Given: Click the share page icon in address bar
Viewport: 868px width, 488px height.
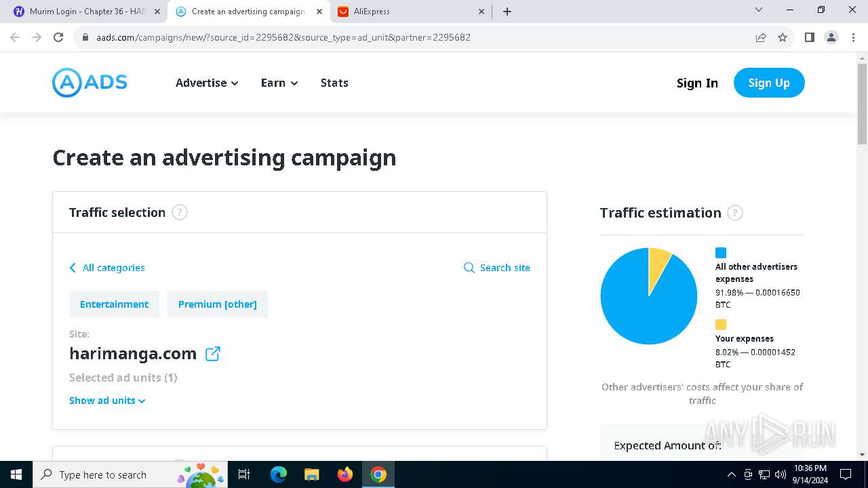Looking at the screenshot, I should [761, 37].
